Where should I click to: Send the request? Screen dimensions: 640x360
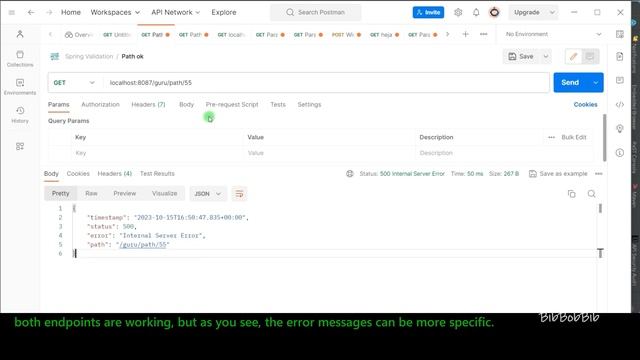point(571,82)
